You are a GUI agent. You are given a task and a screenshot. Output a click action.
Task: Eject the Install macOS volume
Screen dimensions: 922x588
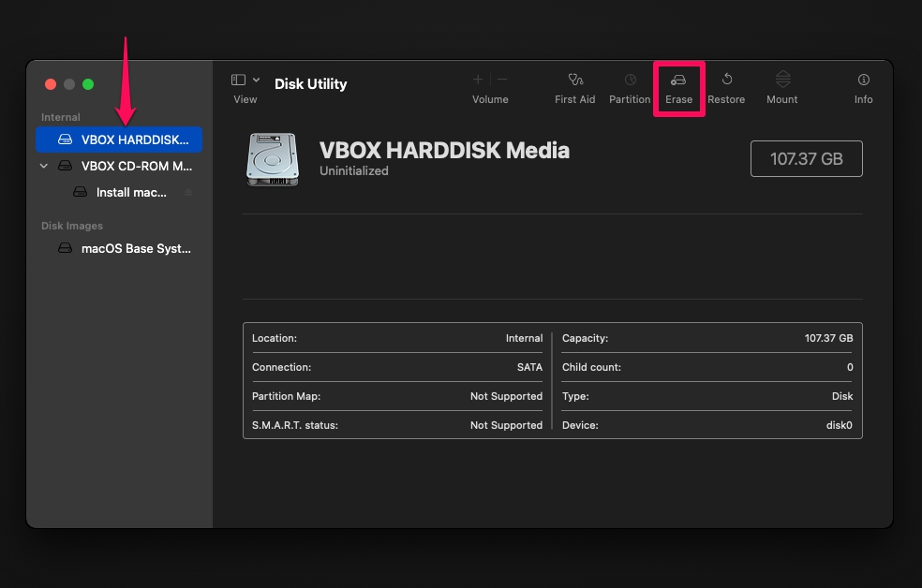pos(188,193)
